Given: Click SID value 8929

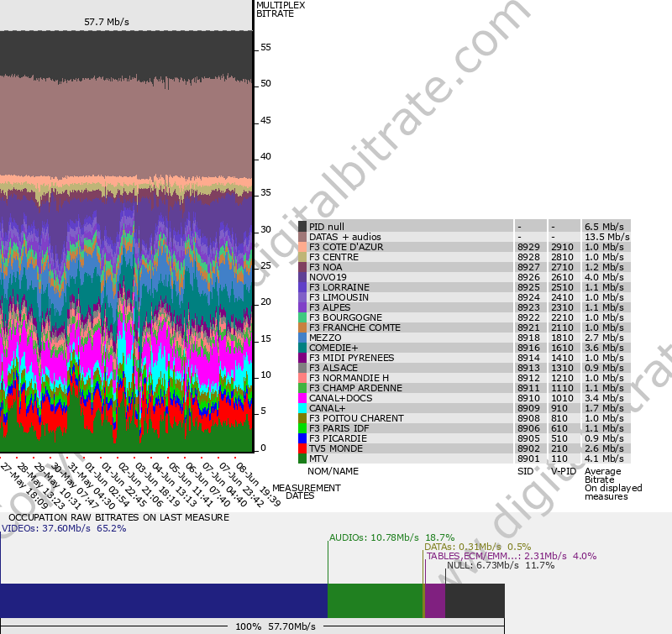Looking at the screenshot, I should click(x=528, y=247).
